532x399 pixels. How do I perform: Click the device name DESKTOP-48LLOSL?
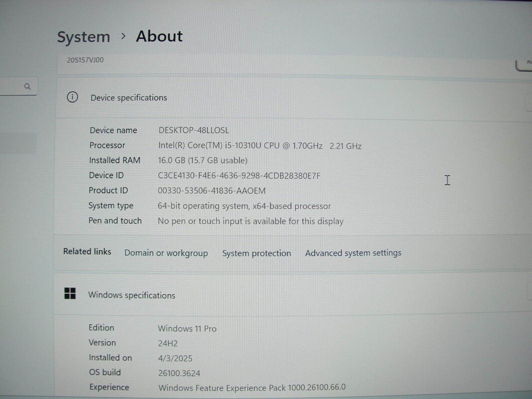194,130
